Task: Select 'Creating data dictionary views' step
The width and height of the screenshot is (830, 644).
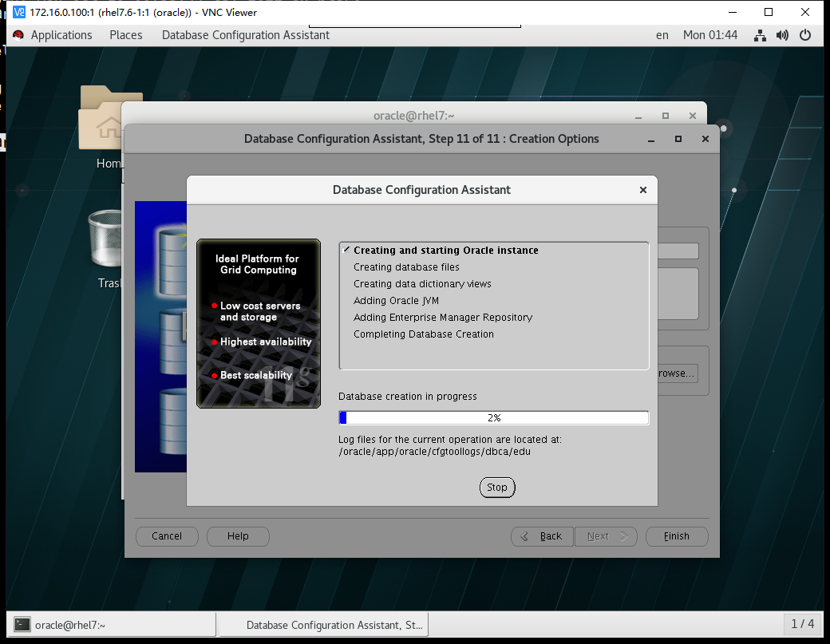Action: (422, 283)
